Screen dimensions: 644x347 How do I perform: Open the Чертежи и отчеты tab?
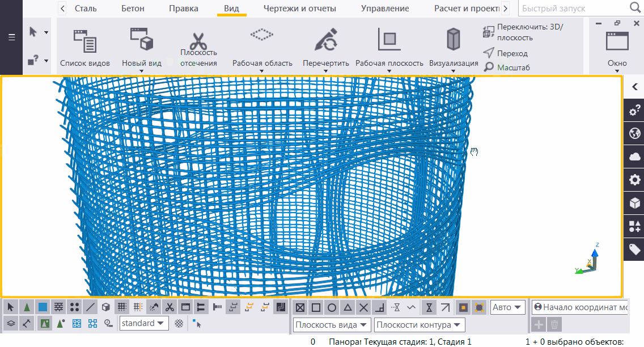coord(299,9)
